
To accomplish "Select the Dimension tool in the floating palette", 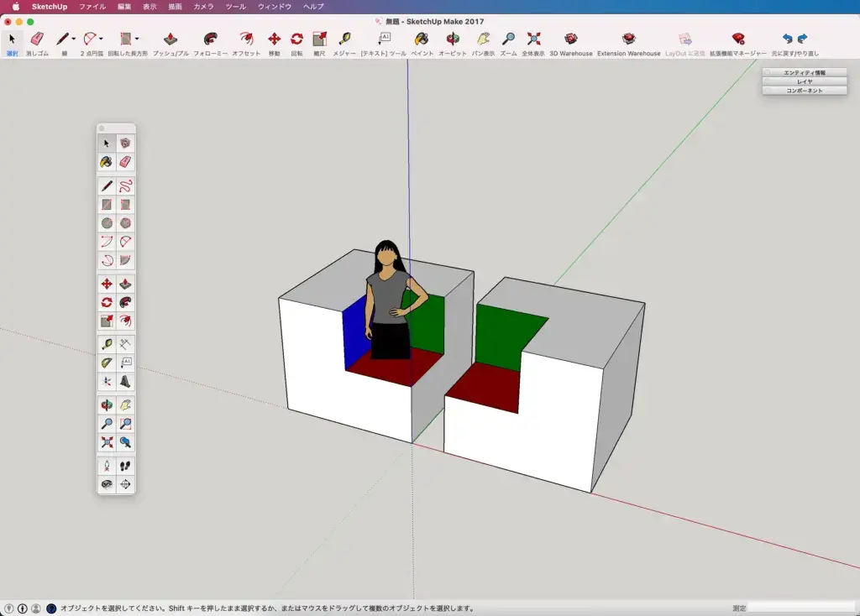I will [126, 344].
